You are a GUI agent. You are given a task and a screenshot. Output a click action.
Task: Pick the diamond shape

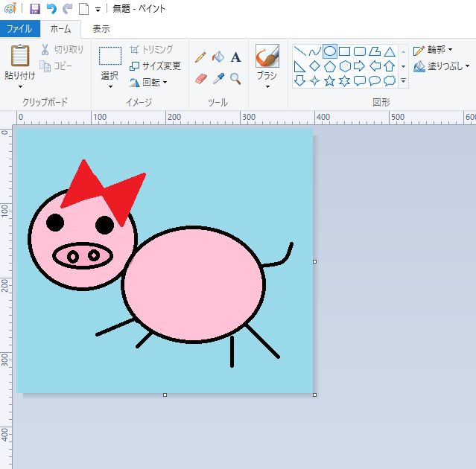point(315,66)
